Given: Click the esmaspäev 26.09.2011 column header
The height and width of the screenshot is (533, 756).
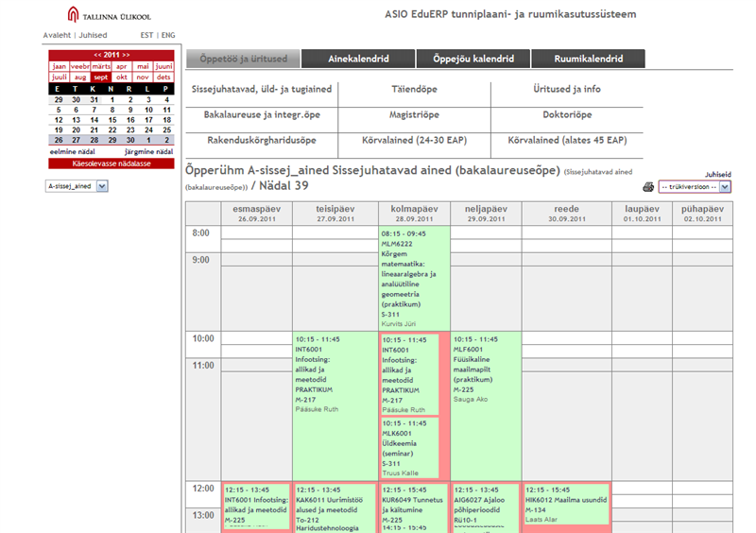Looking at the screenshot, I should click(256, 214).
